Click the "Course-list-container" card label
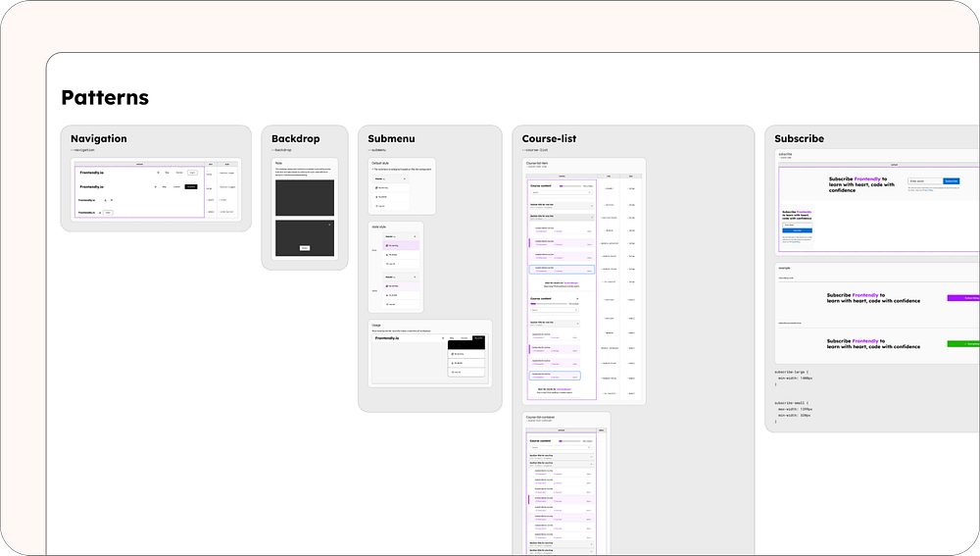Image resolution: width=980 pixels, height=556 pixels. pyautogui.click(x=540, y=417)
